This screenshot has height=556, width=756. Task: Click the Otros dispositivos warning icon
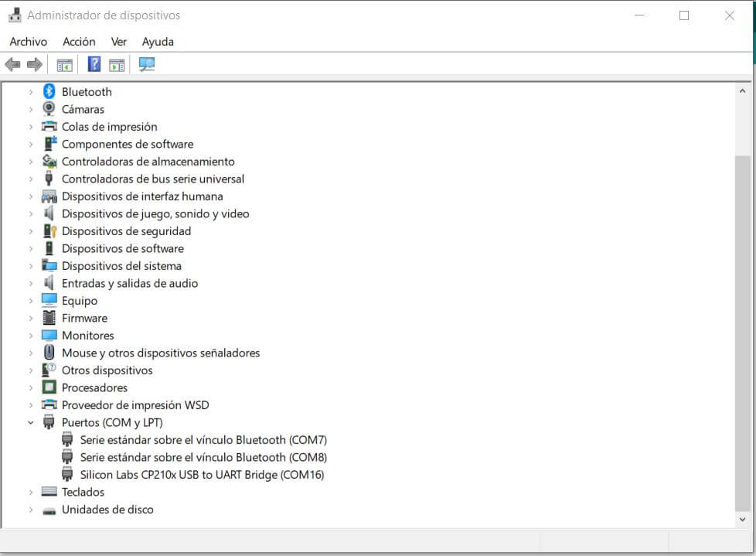click(49, 370)
